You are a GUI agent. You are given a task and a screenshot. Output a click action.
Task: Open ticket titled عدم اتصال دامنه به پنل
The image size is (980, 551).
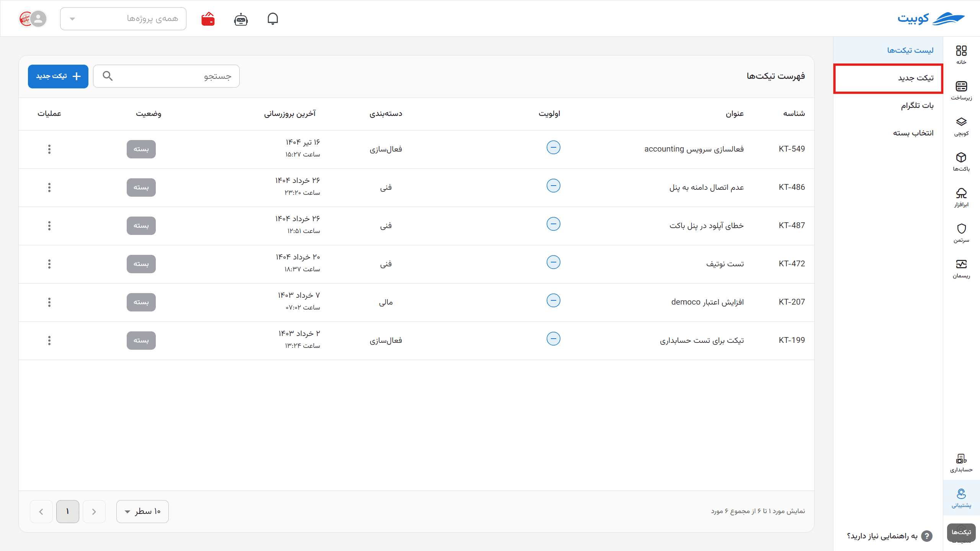click(x=706, y=187)
